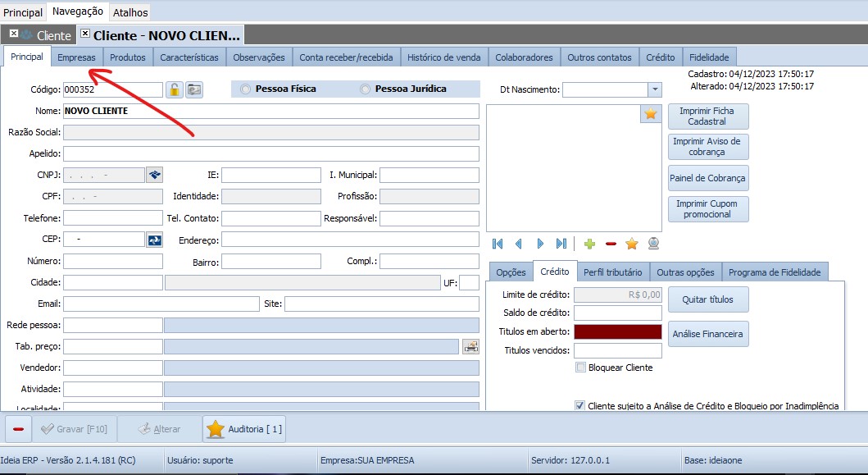Click the CNPJ lookup icon
868x475 pixels.
[x=155, y=175]
